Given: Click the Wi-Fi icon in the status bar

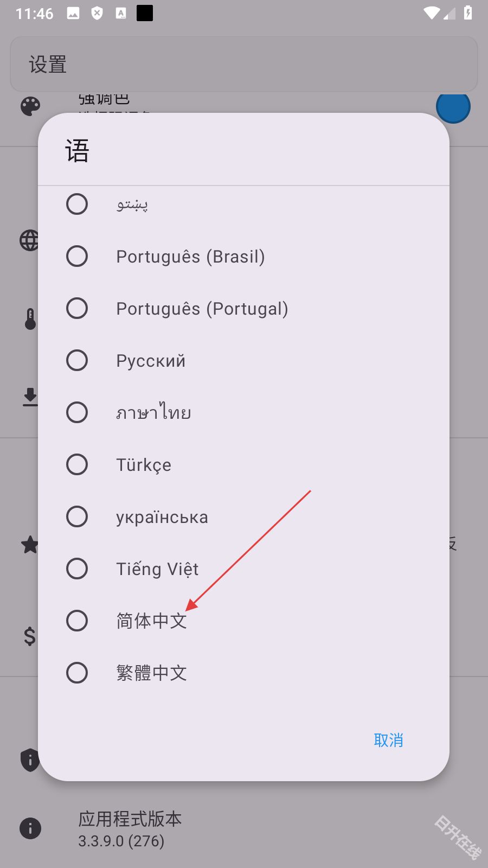Looking at the screenshot, I should click(x=431, y=12).
